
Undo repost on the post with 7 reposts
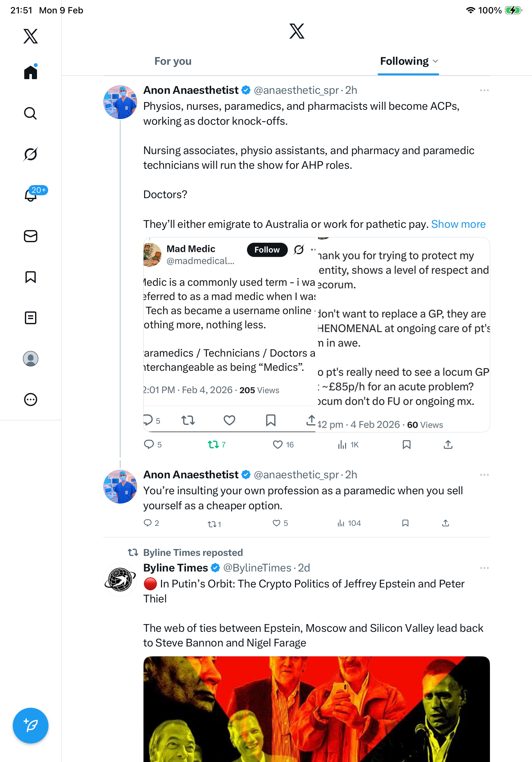[213, 444]
